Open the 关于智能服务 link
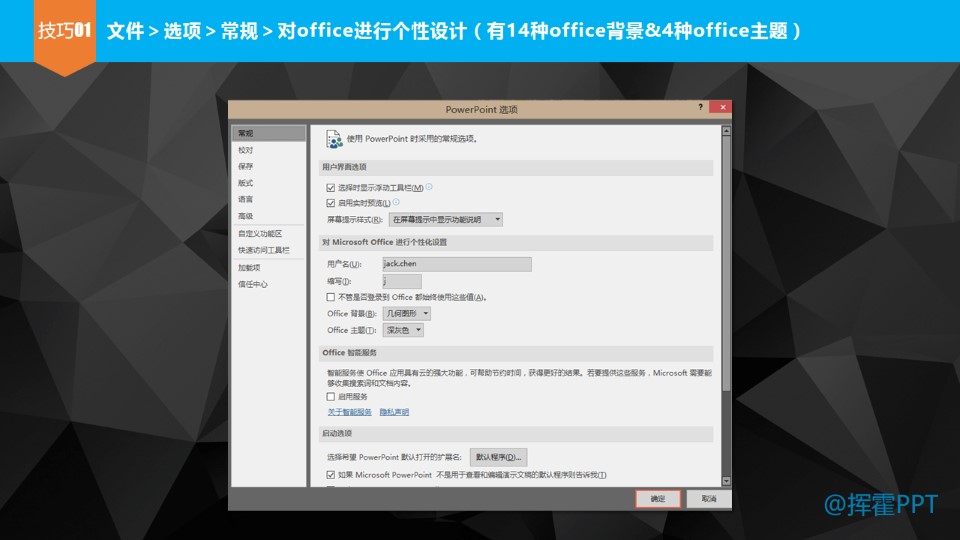The image size is (960, 540). (349, 412)
